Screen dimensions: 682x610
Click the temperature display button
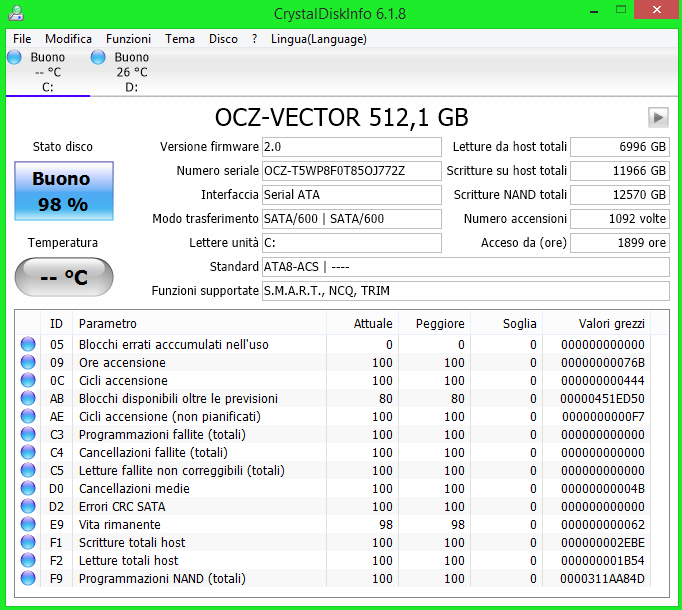tap(63, 277)
